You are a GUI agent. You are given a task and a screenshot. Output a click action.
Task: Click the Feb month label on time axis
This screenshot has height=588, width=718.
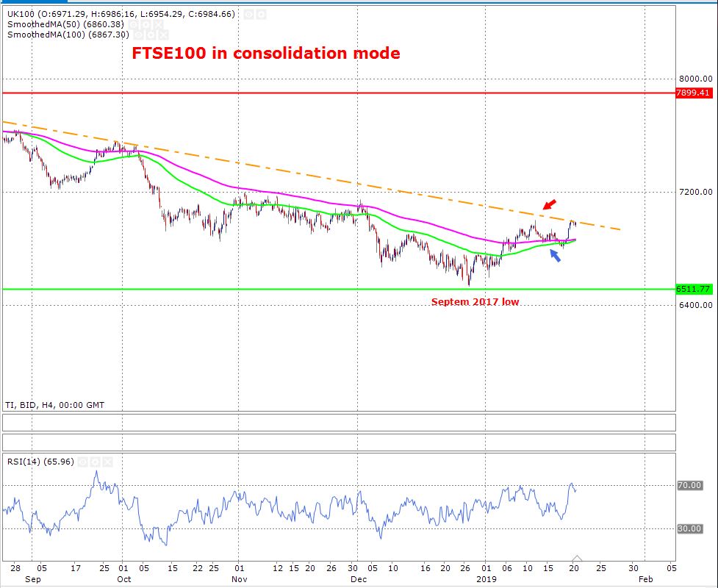(x=646, y=579)
